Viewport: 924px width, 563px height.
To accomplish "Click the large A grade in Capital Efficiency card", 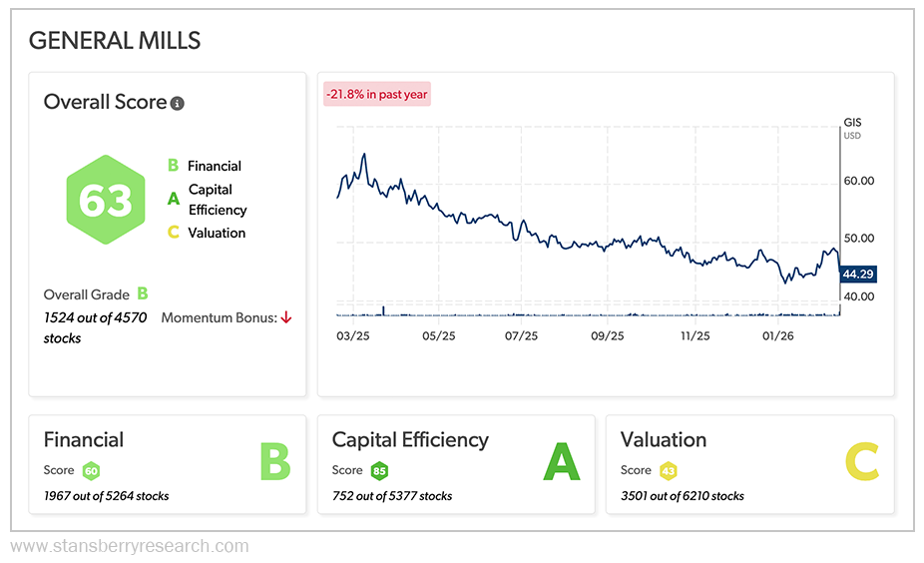I will pyautogui.click(x=561, y=463).
